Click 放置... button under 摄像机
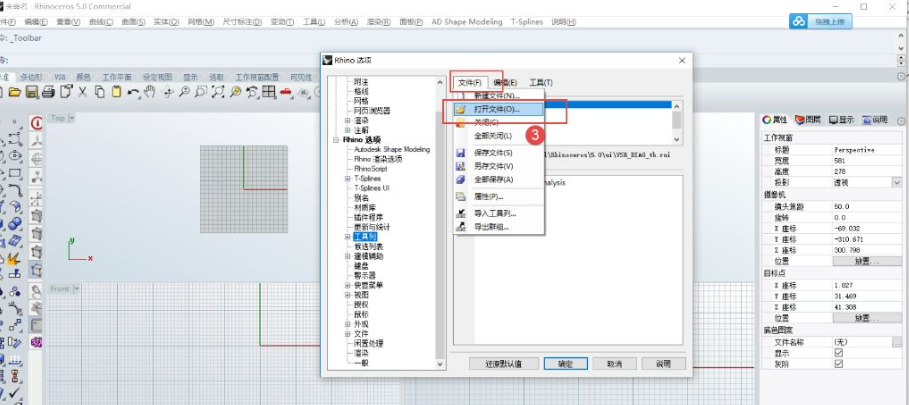 coord(867,261)
